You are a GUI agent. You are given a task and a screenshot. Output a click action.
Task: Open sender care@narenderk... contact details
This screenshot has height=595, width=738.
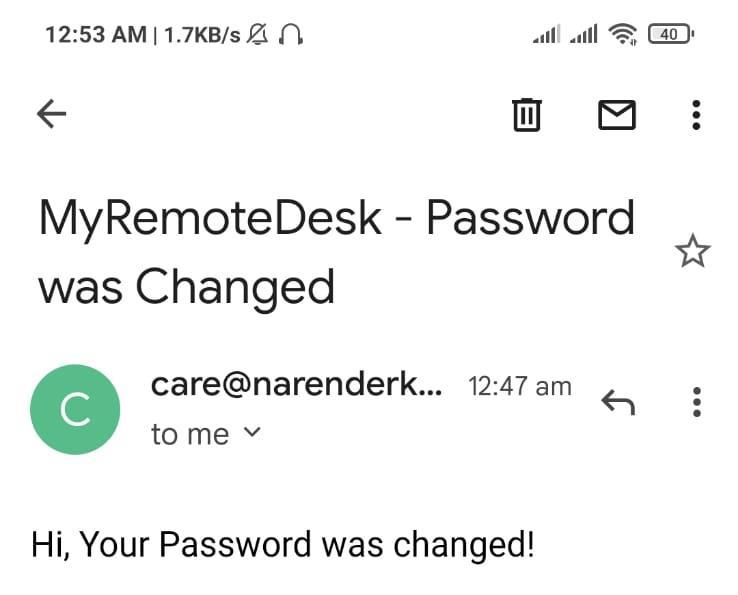pos(297,385)
